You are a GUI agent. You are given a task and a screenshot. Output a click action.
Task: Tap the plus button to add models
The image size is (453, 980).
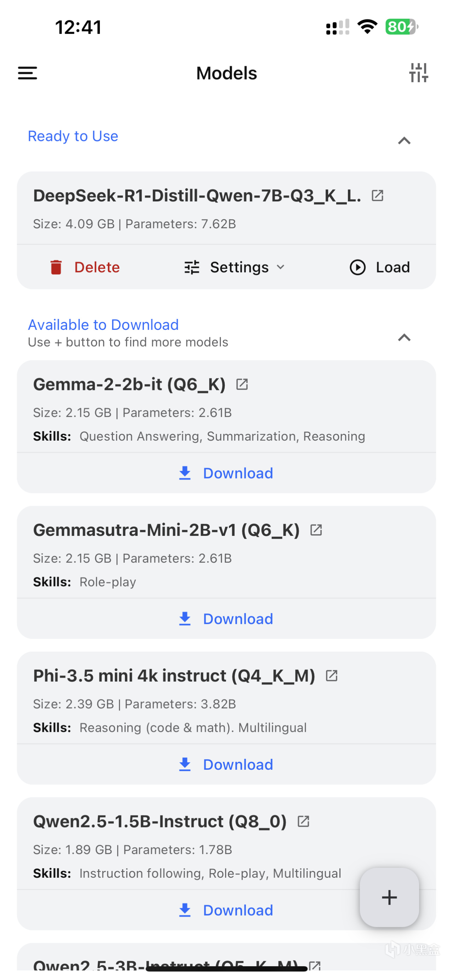tap(389, 897)
